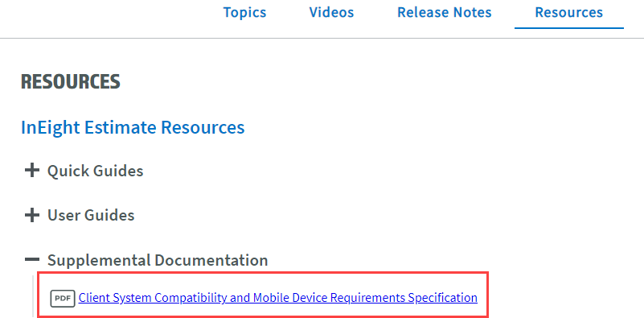The width and height of the screenshot is (644, 318).
Task: Click the InEight Estimate Resources heading
Action: coord(133,127)
